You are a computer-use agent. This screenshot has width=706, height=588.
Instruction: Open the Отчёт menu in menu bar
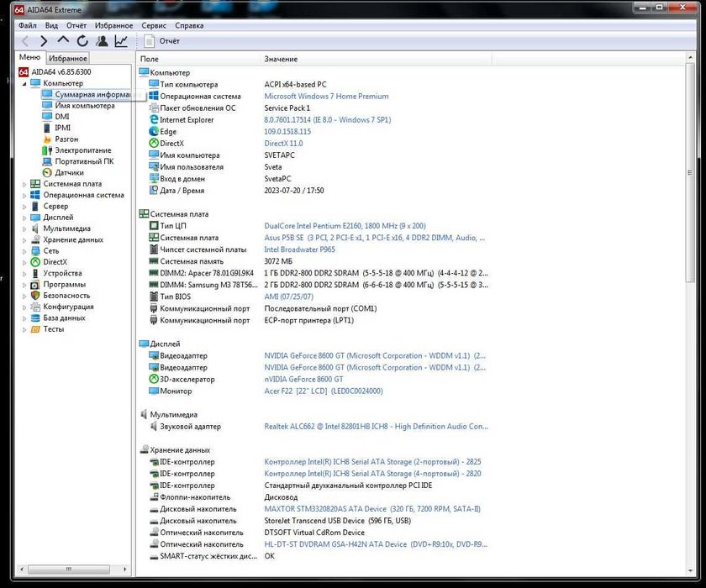tap(76, 26)
